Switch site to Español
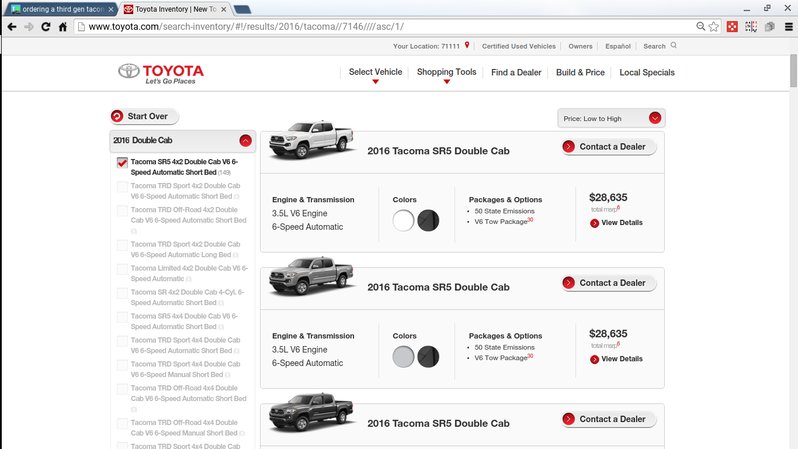 tap(618, 46)
